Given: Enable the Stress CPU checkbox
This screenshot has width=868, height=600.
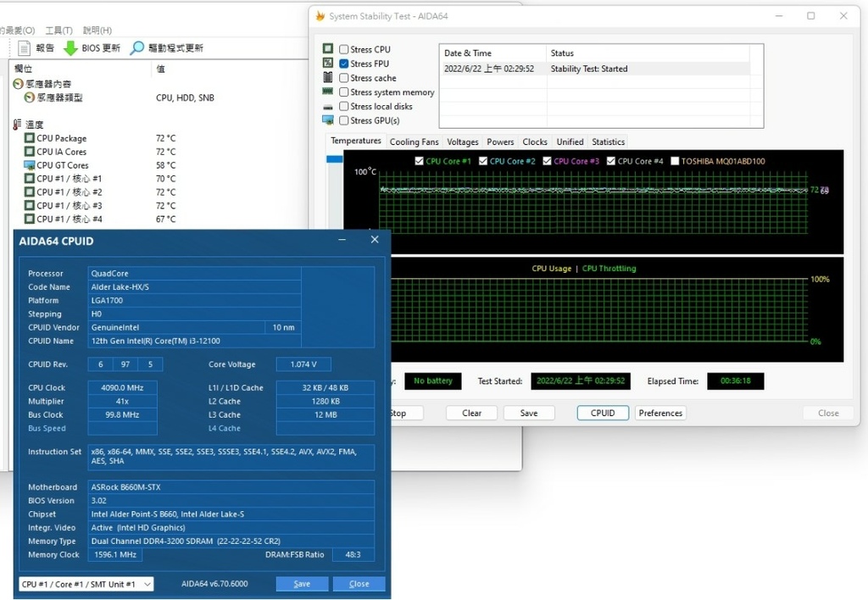Looking at the screenshot, I should pyautogui.click(x=344, y=49).
